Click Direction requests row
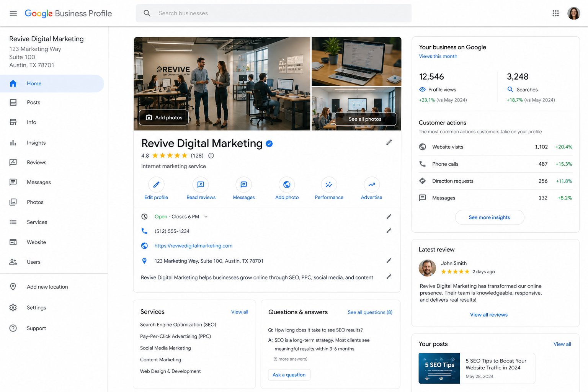 (x=495, y=181)
